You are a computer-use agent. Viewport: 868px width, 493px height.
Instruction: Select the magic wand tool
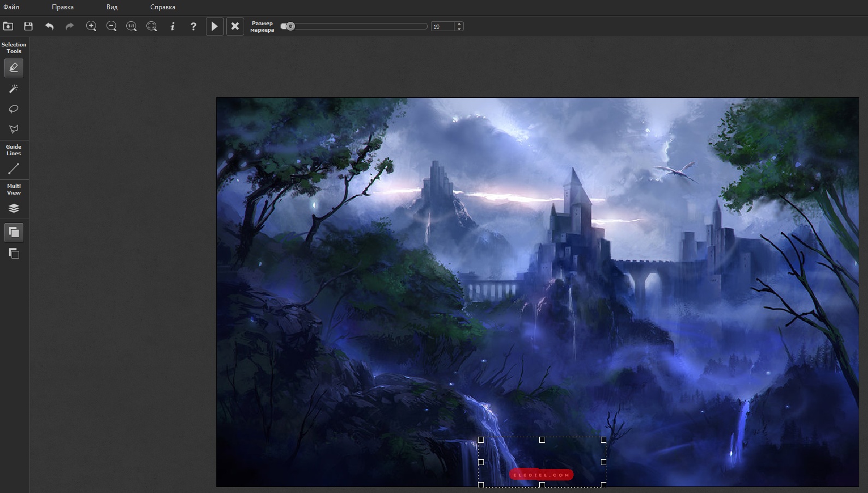14,89
